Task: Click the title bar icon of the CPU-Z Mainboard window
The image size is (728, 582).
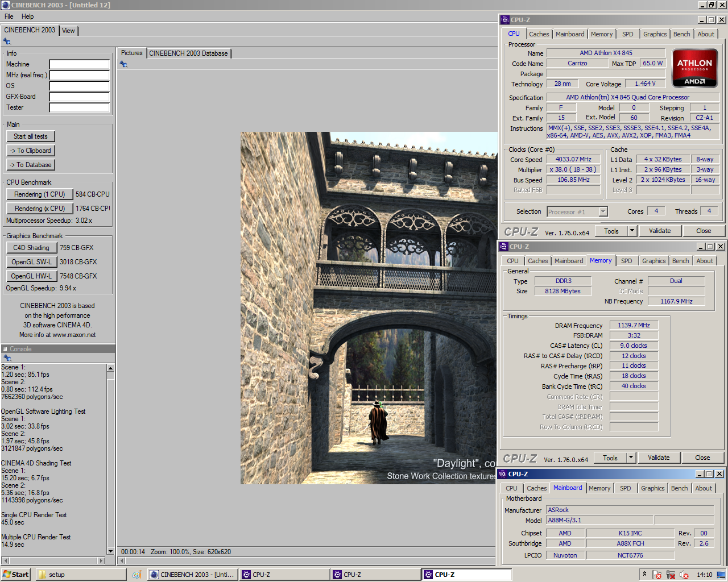Action: 503,474
